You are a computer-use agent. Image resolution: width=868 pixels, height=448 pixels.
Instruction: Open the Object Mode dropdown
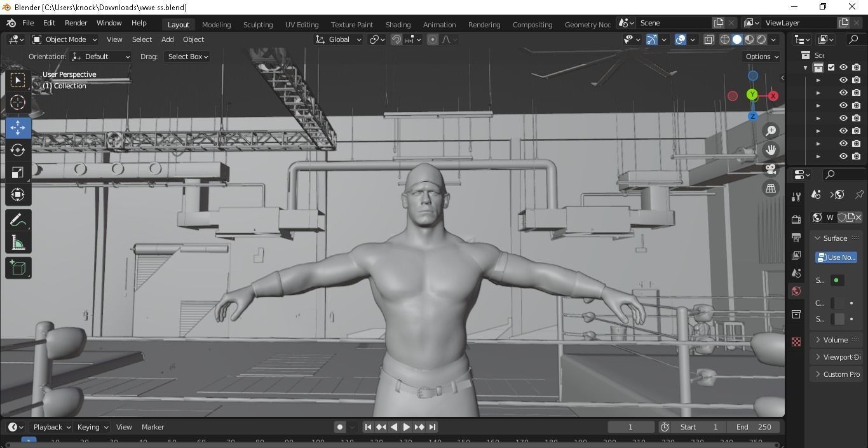point(64,39)
